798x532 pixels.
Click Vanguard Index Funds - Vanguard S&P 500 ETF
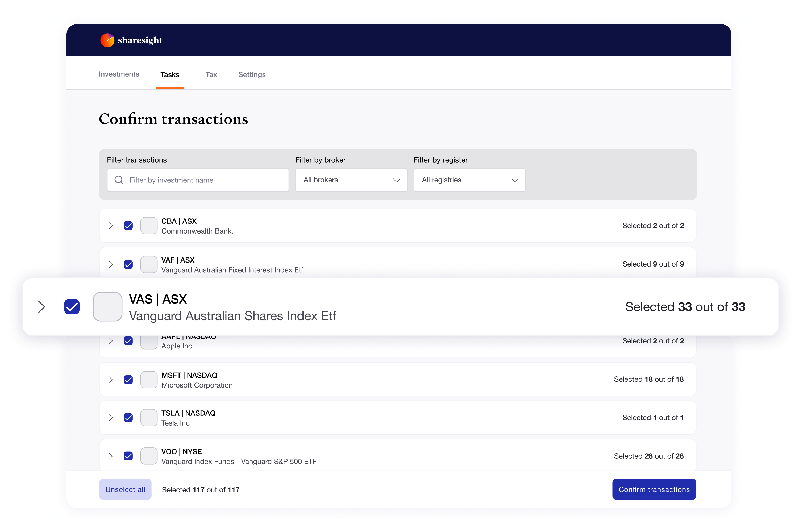(x=239, y=462)
